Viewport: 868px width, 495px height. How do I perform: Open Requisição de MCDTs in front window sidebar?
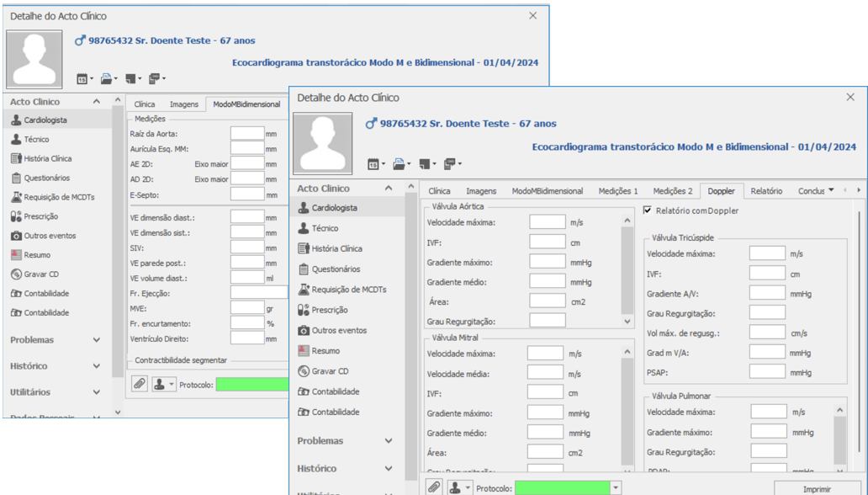point(304,290)
